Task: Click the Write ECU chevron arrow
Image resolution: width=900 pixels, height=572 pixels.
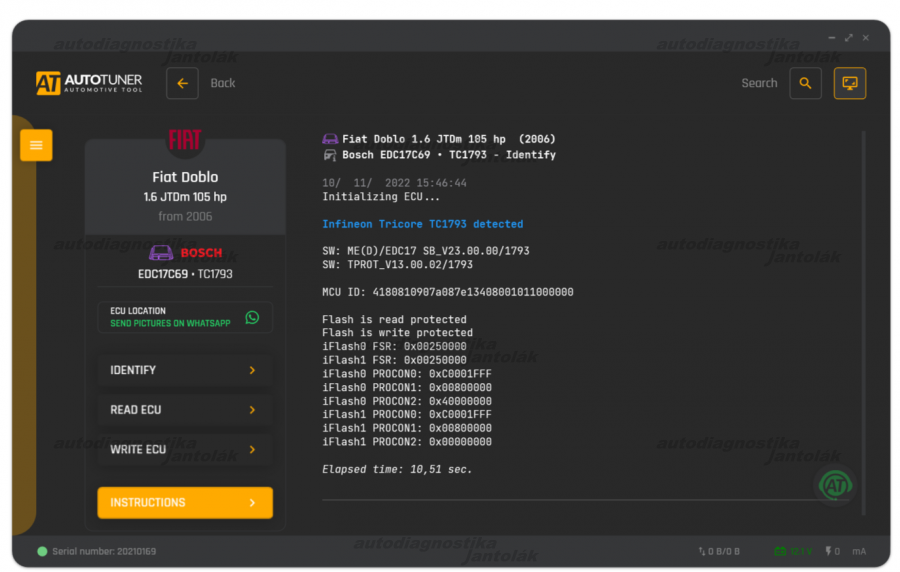Action: [x=252, y=450]
